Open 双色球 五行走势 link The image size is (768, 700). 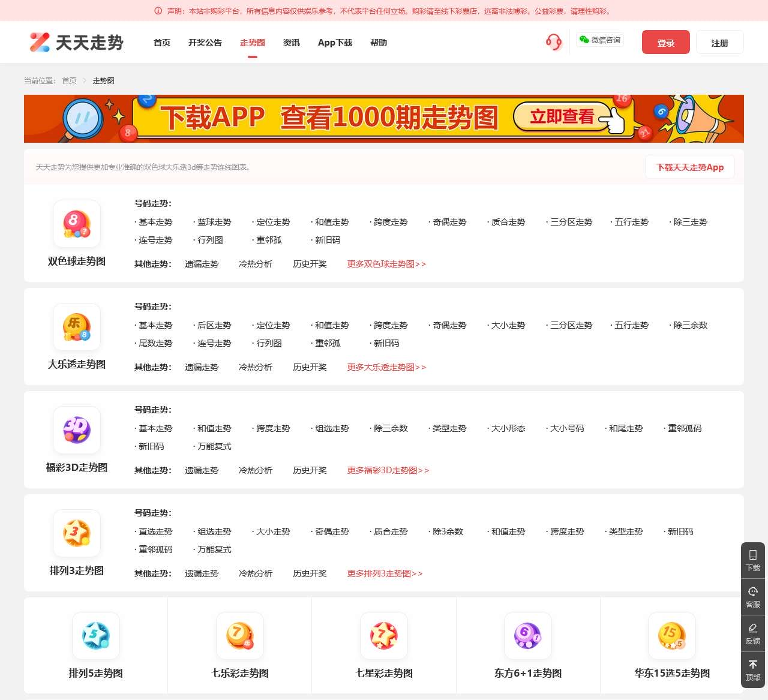(630, 222)
